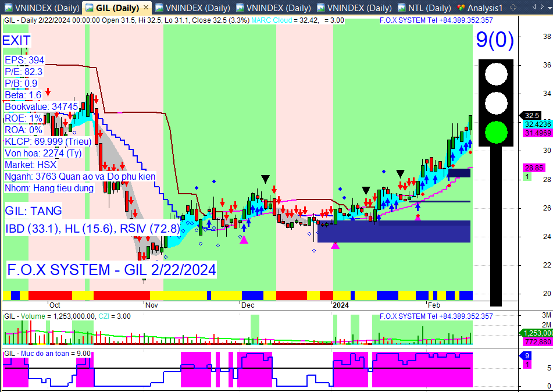Close the GIL (Daily) tab
This screenshot has height=392, width=553.
click(x=147, y=8)
